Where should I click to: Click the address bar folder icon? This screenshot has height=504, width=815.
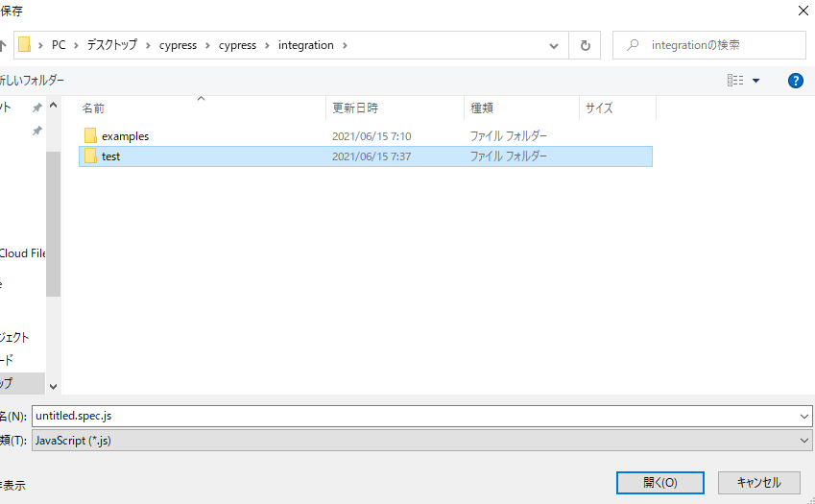(24, 45)
